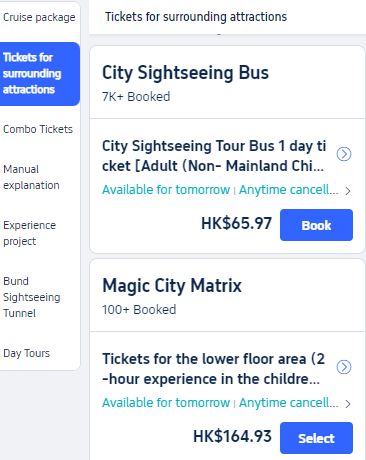Open Experience project category

[30, 233]
